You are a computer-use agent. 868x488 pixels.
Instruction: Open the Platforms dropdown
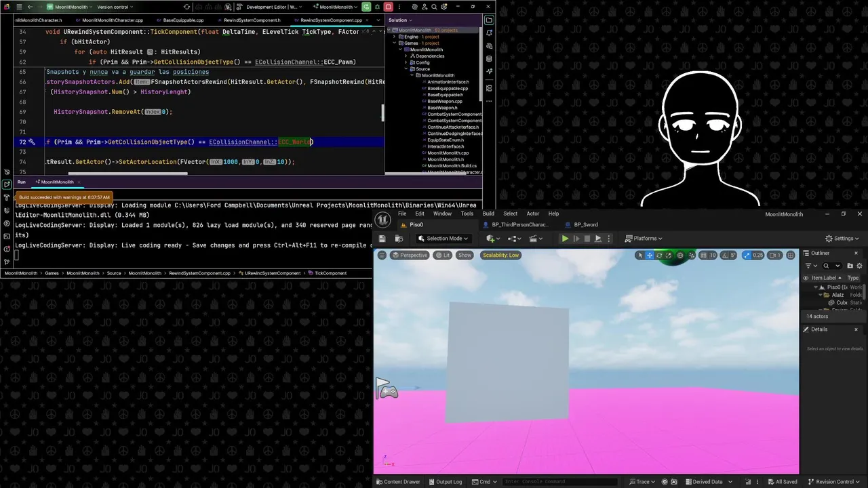coord(644,239)
